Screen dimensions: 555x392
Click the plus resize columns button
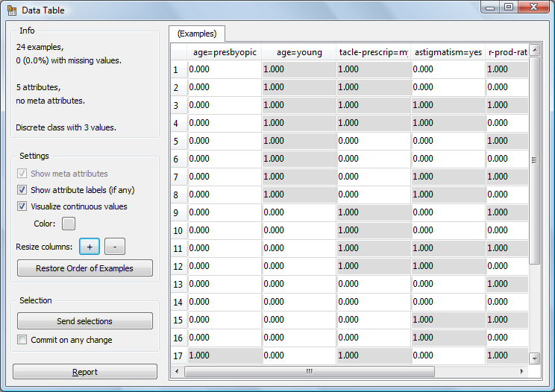pyautogui.click(x=90, y=247)
